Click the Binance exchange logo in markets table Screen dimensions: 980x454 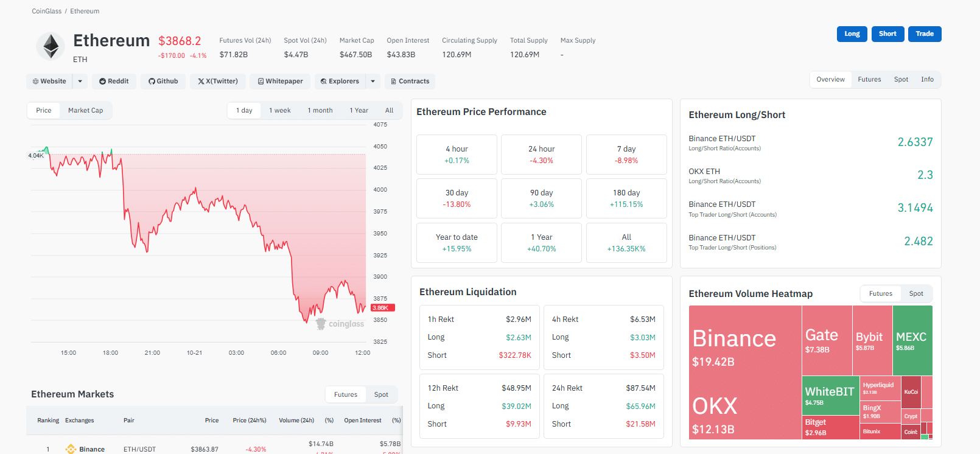click(x=71, y=449)
